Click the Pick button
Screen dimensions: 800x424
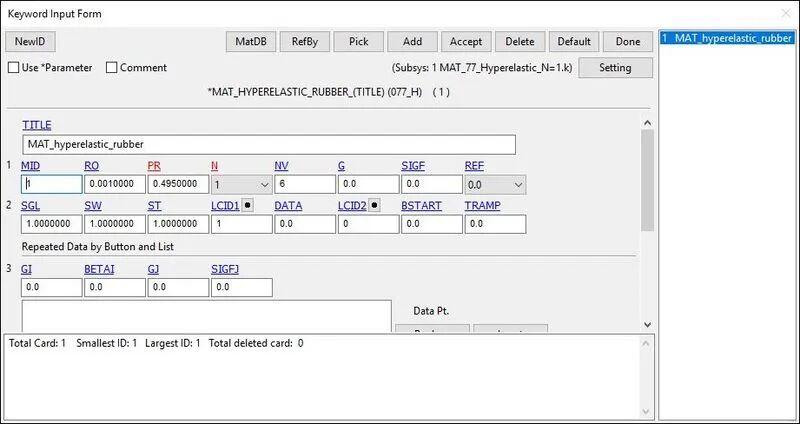pyautogui.click(x=359, y=42)
